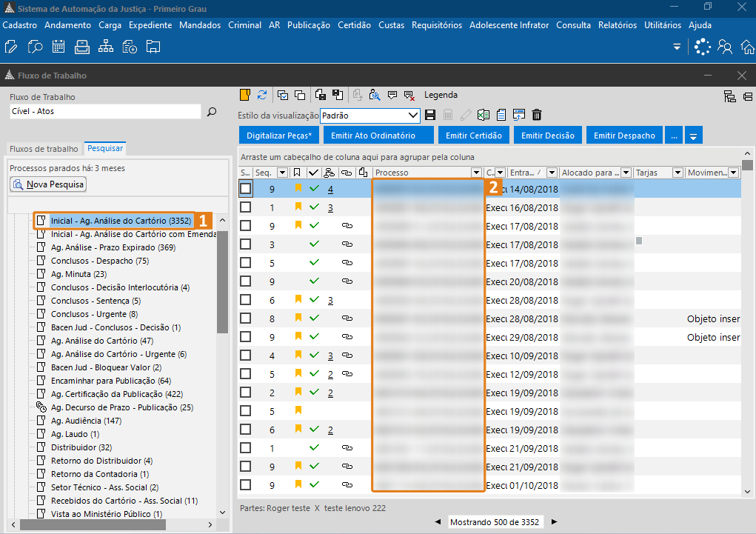Screen dimensions: 756x534
Task: Check the 28/08/2018 row with Seq. 6
Action: tap(245, 300)
